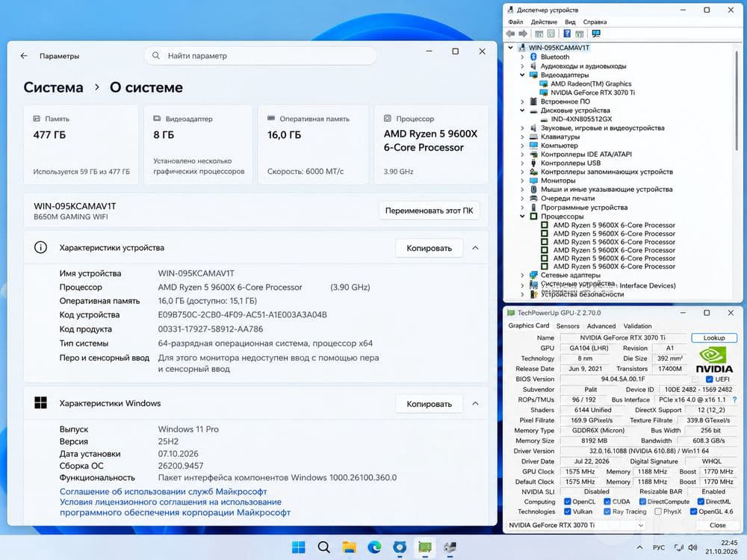Image resolution: width=747 pixels, height=560 pixels.
Task: Open File Explorer from the taskbar
Action: 349,547
